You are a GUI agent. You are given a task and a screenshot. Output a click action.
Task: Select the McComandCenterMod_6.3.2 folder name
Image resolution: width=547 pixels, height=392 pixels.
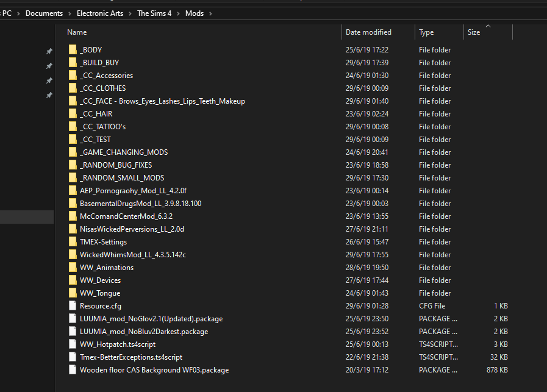click(126, 216)
